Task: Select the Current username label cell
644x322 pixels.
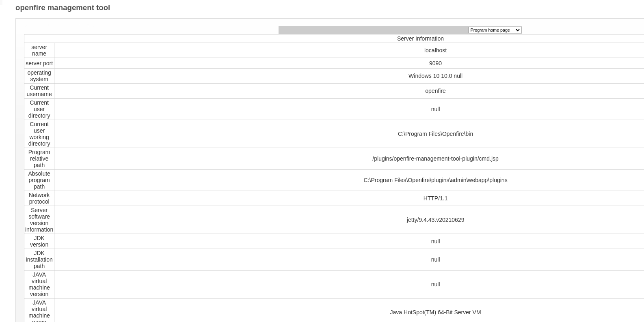Action: (39, 91)
